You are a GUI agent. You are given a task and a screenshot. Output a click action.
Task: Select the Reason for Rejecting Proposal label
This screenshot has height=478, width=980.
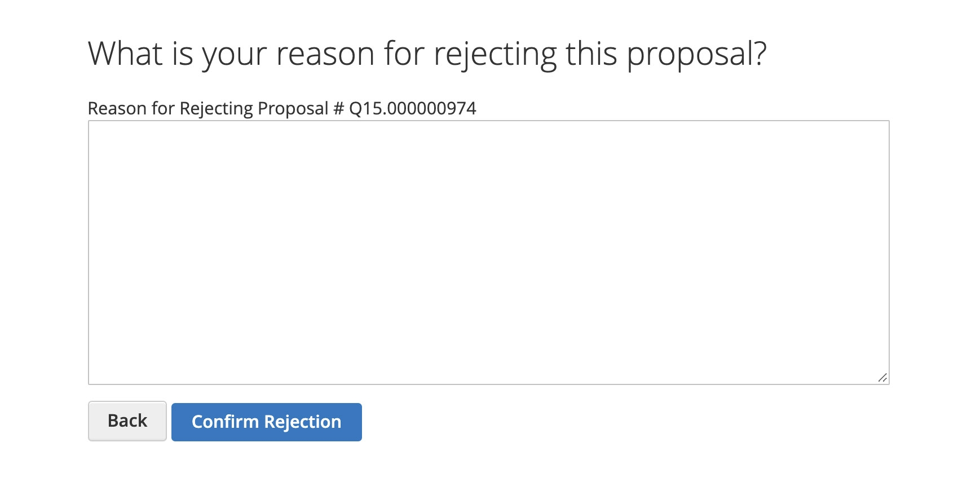pyautogui.click(x=282, y=108)
